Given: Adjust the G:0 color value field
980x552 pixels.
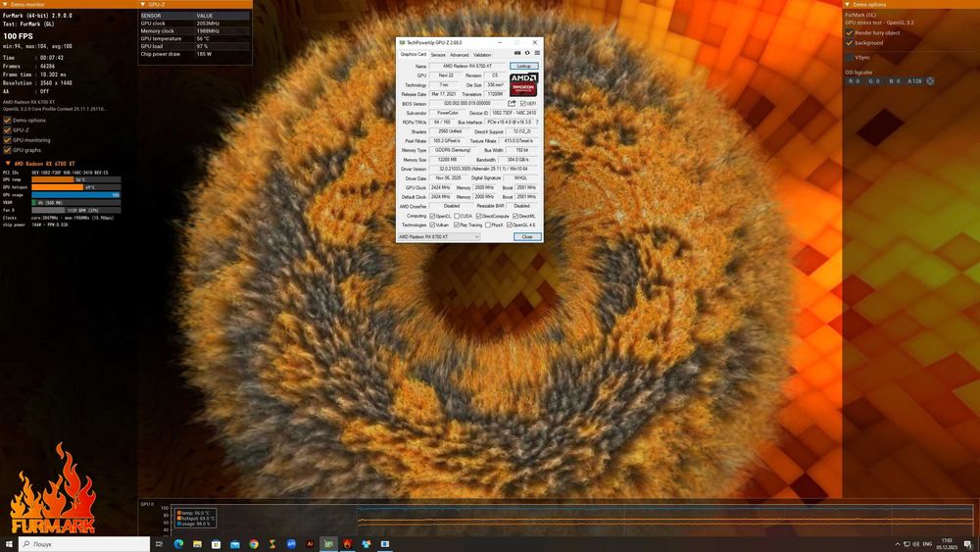Looking at the screenshot, I should (874, 81).
